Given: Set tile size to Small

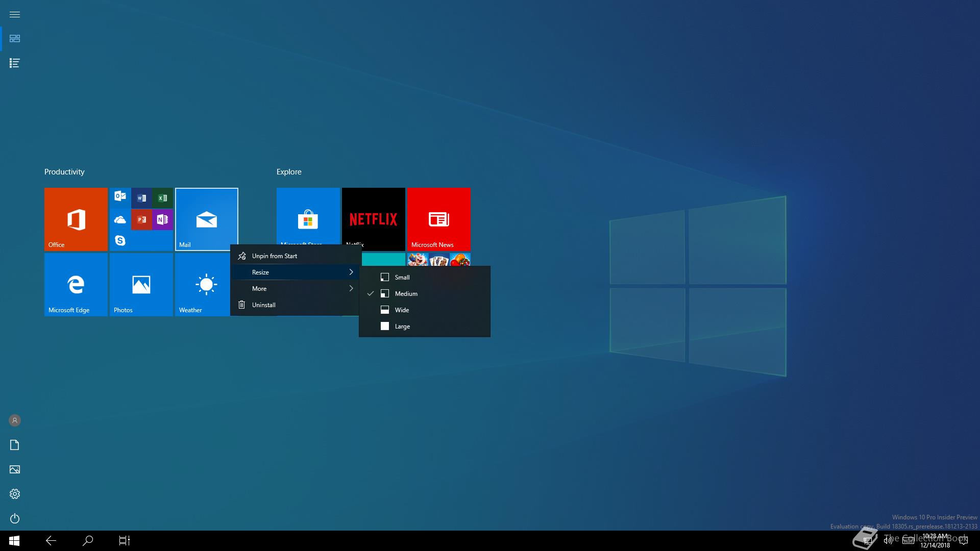Looking at the screenshot, I should [x=425, y=278].
